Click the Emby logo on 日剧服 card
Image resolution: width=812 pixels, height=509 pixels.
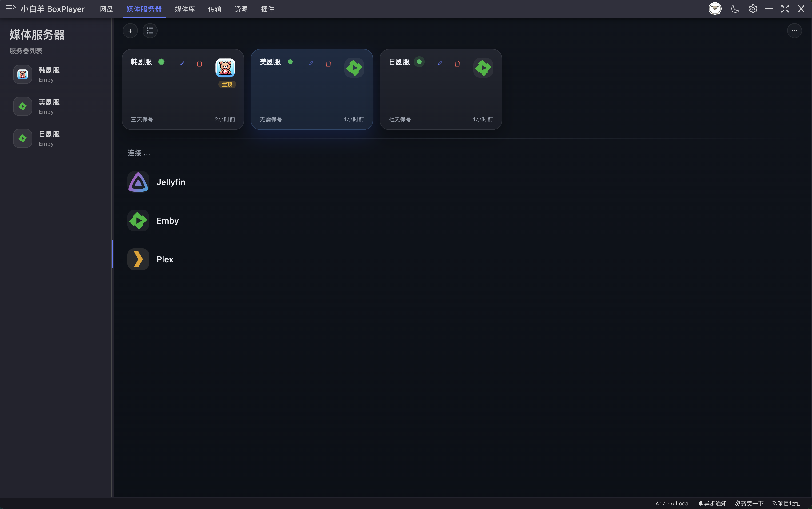483,68
